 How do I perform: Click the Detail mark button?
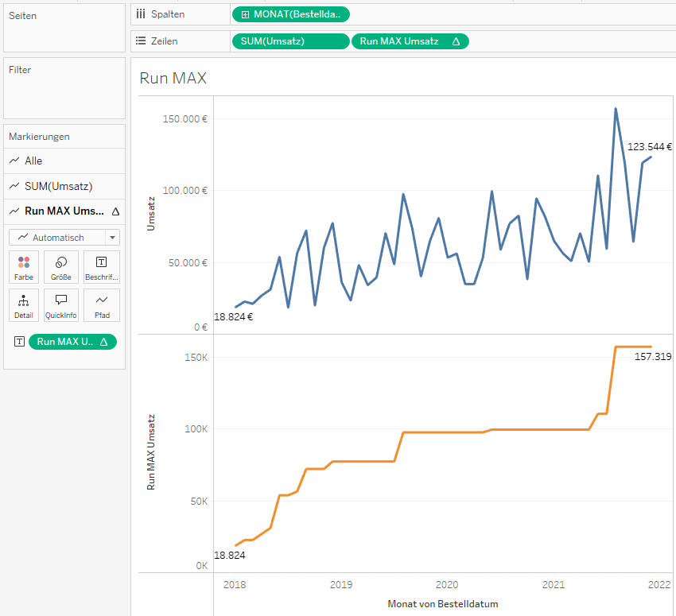click(x=24, y=305)
